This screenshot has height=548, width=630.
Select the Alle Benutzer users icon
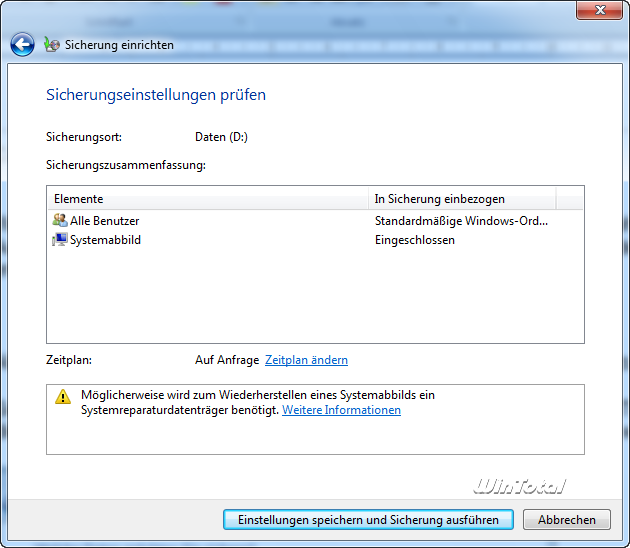(60, 220)
